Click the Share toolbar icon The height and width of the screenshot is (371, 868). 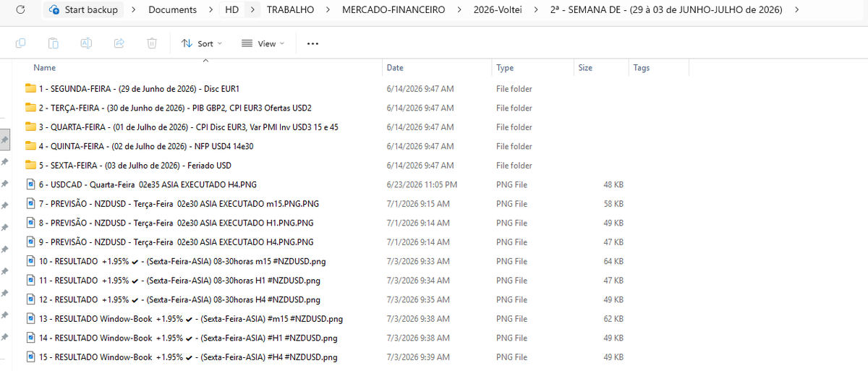119,43
